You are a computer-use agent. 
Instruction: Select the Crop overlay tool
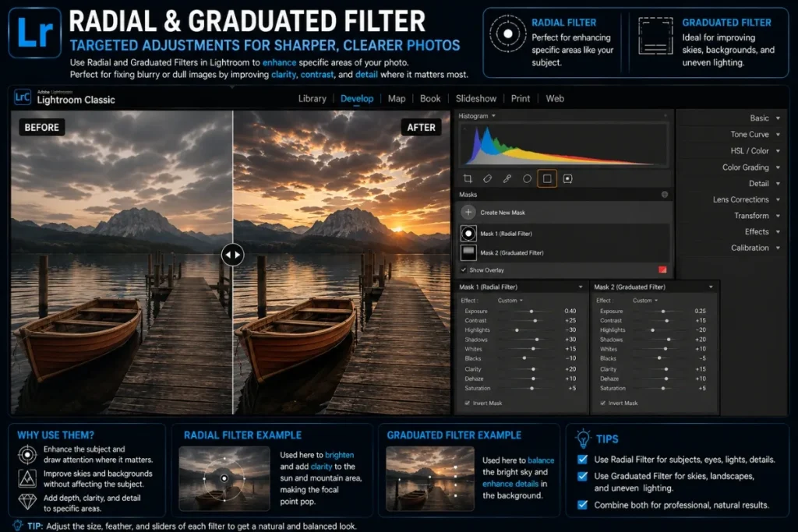click(468, 178)
